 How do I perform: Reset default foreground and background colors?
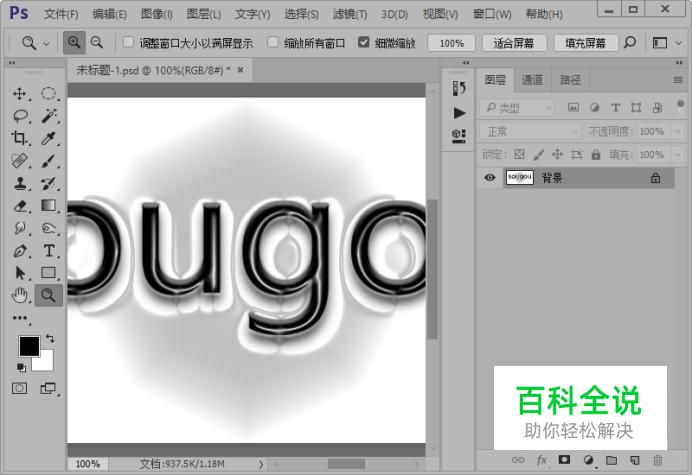[x=21, y=367]
